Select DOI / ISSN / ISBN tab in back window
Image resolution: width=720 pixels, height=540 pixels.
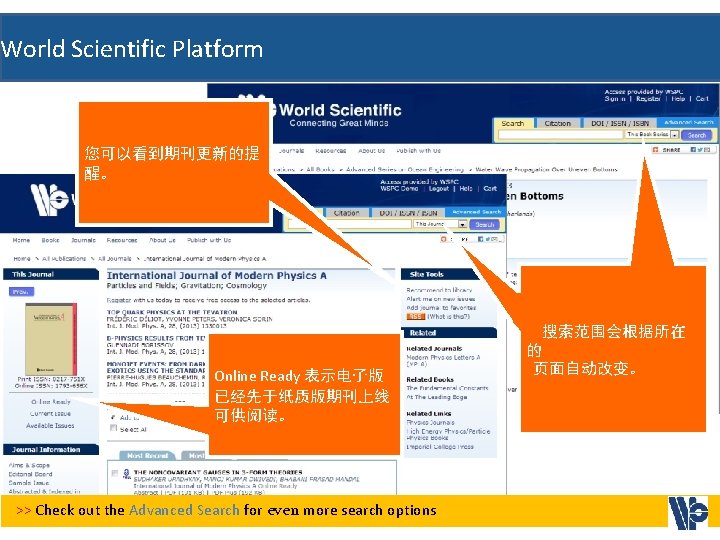pyautogui.click(x=619, y=124)
